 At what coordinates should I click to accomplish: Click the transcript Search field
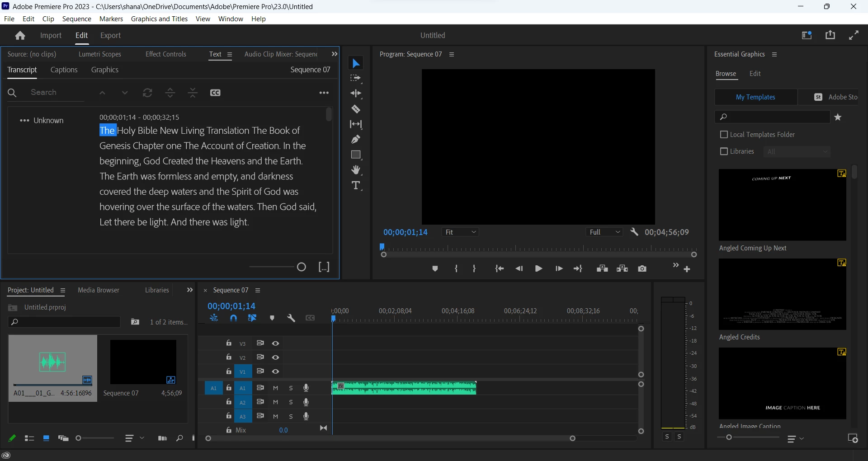pyautogui.click(x=57, y=92)
